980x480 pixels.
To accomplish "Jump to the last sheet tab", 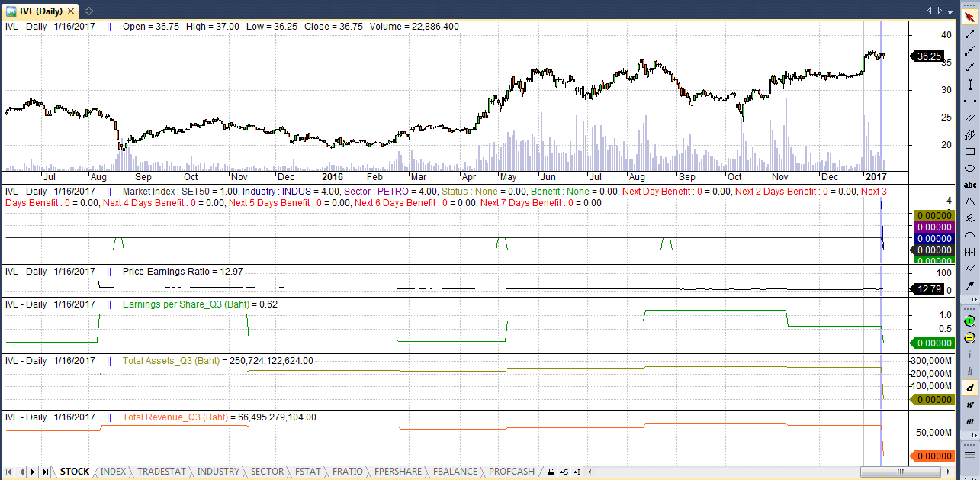I will [46, 472].
